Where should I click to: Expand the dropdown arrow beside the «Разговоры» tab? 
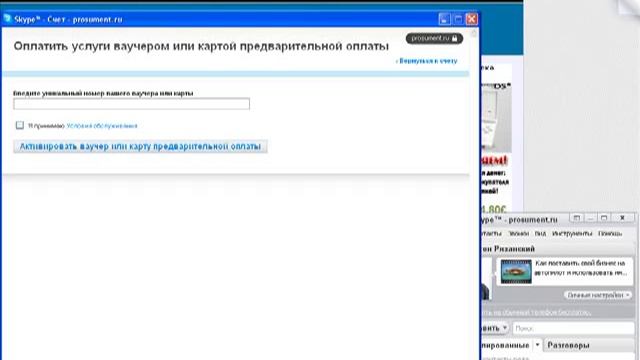click(537, 345)
